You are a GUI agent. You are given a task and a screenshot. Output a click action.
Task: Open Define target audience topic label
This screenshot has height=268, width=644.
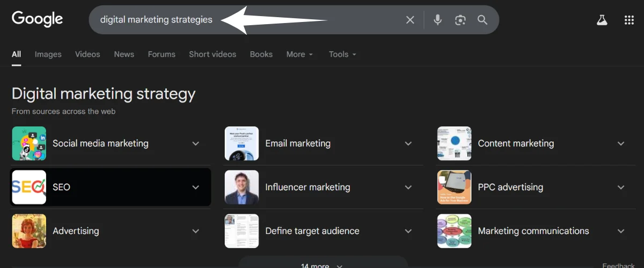312,232
